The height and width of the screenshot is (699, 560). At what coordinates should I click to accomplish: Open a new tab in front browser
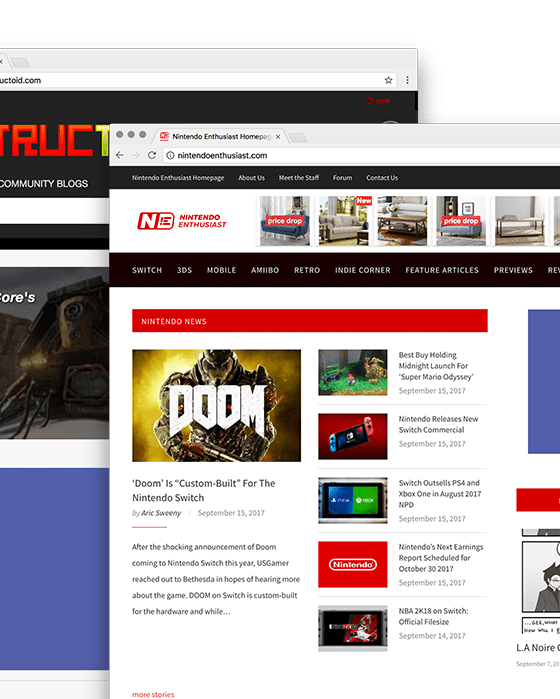[297, 137]
